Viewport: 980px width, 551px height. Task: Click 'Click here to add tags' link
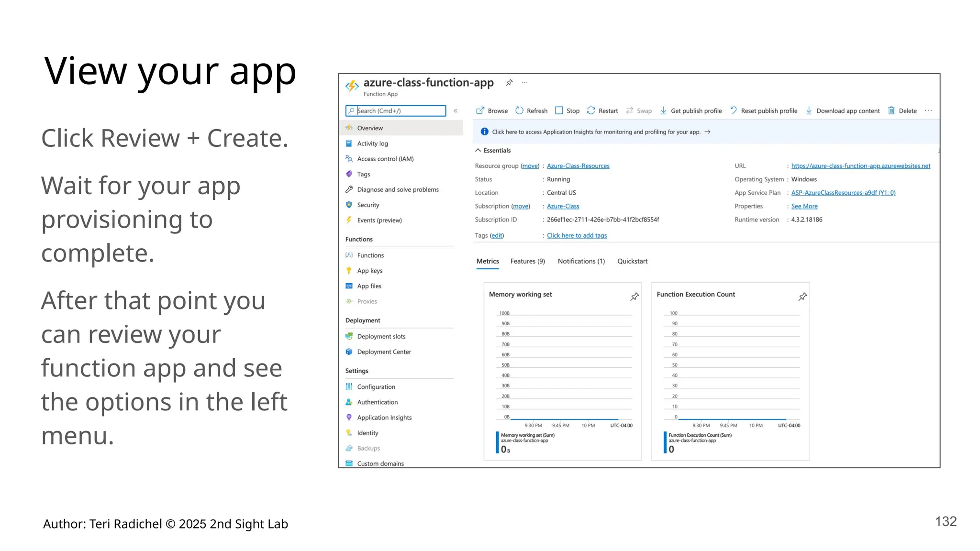tap(577, 235)
